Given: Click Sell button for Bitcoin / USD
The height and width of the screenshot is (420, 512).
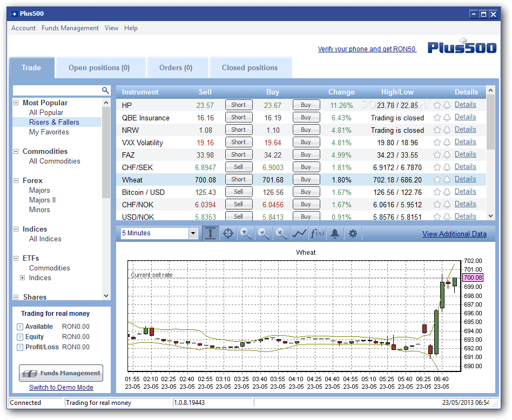Looking at the screenshot, I should point(239,192).
